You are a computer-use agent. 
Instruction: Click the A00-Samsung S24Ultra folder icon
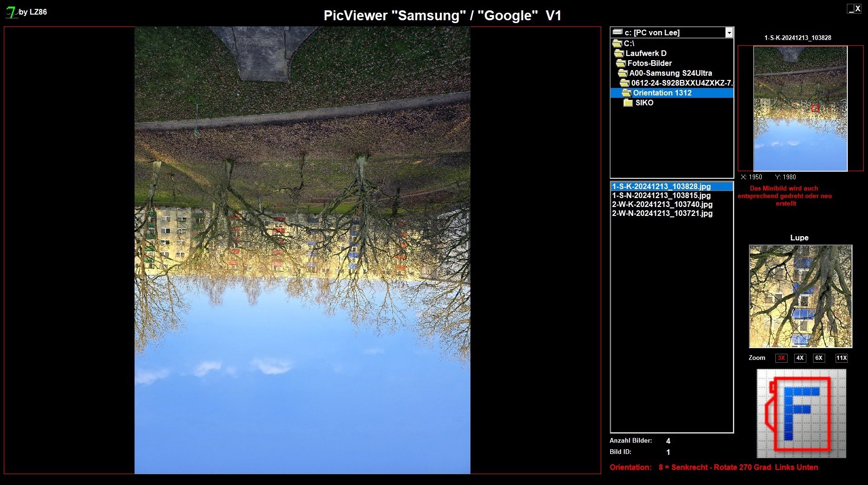623,73
